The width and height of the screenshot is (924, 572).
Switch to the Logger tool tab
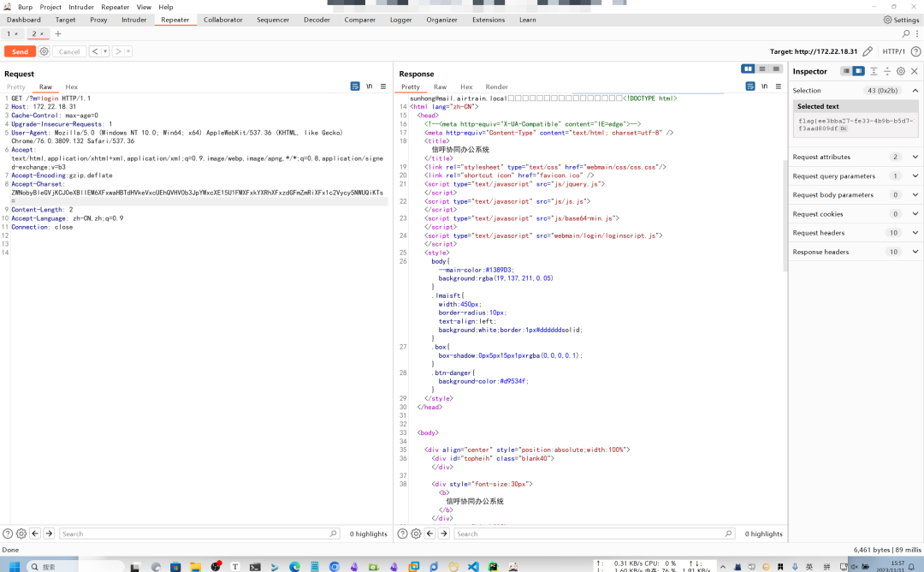[x=400, y=20]
